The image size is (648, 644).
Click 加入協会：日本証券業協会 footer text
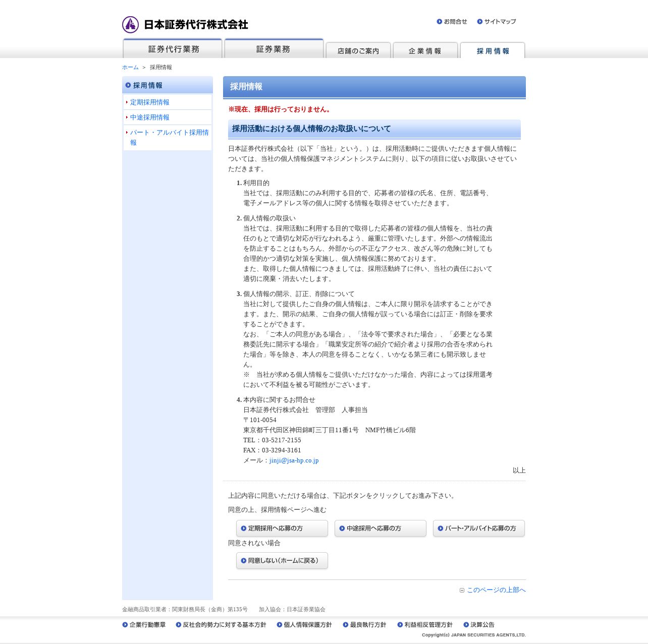pyautogui.click(x=292, y=610)
